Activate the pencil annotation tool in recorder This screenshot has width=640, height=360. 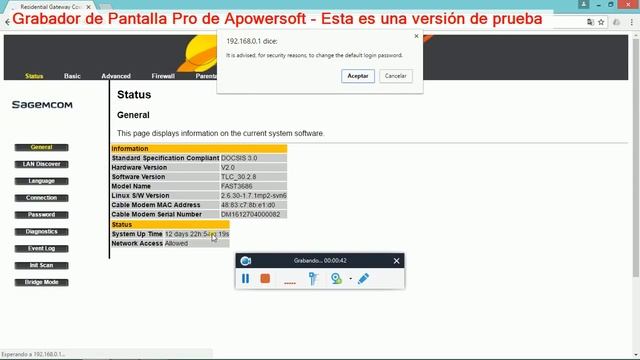(x=363, y=278)
